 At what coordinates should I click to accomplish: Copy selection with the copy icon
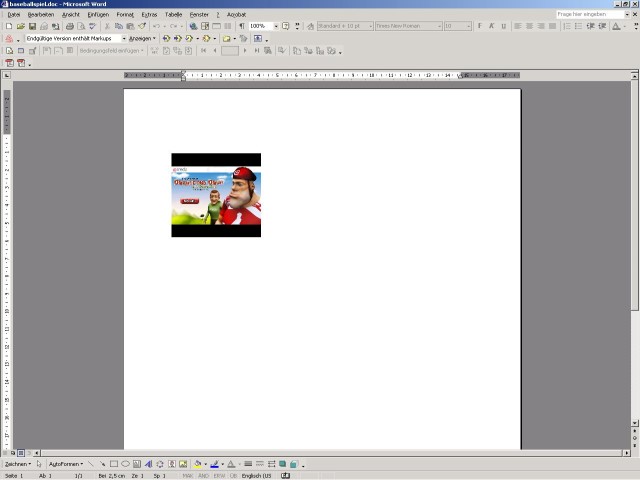pos(119,26)
